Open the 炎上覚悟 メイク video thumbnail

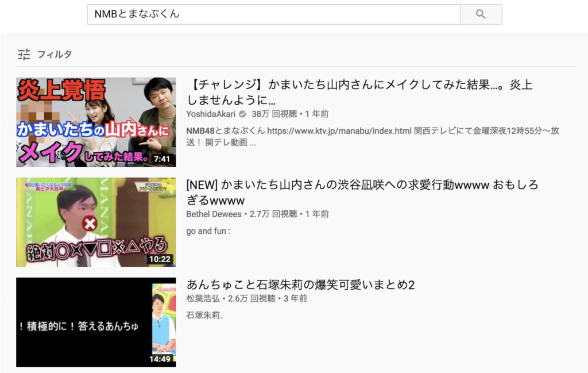(x=96, y=122)
